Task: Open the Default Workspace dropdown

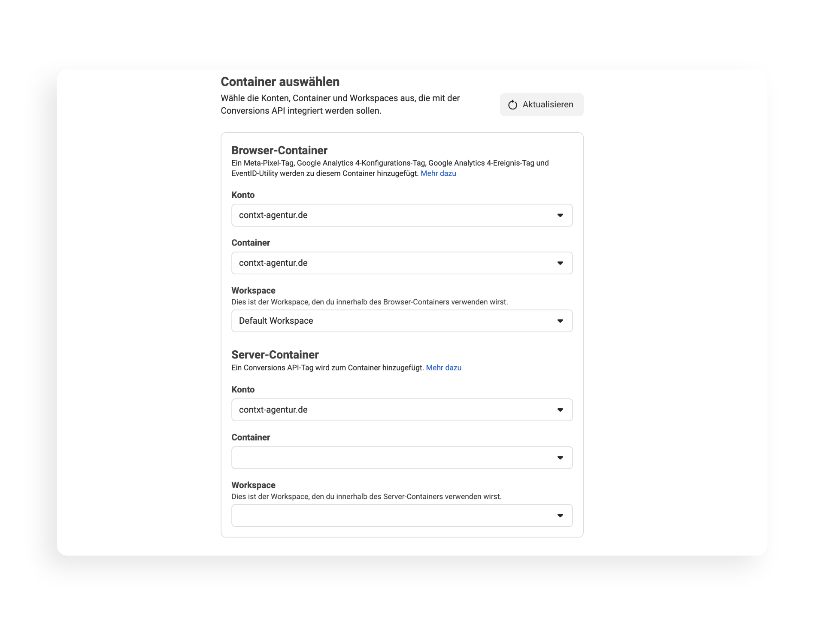Action: (x=402, y=321)
